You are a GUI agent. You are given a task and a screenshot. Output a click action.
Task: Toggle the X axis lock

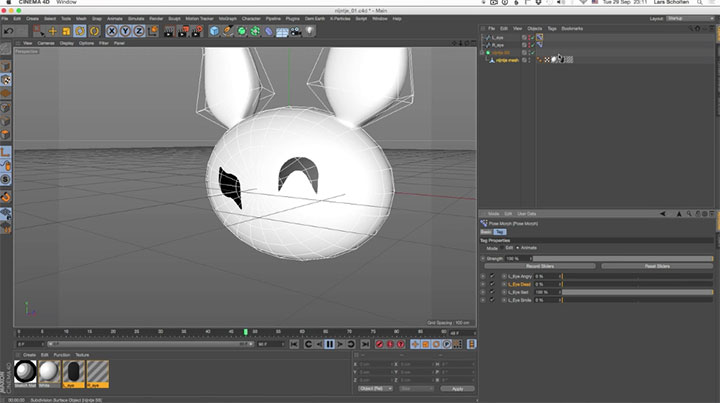pos(112,31)
